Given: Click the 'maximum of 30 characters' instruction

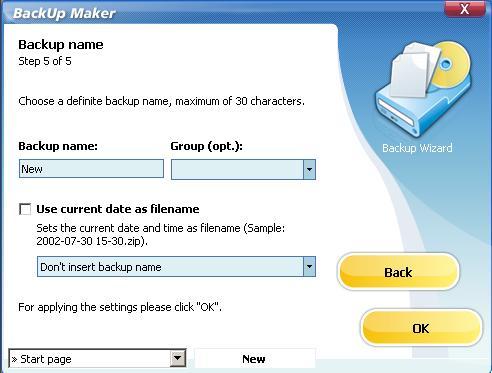Looking at the screenshot, I should tap(161, 101).
